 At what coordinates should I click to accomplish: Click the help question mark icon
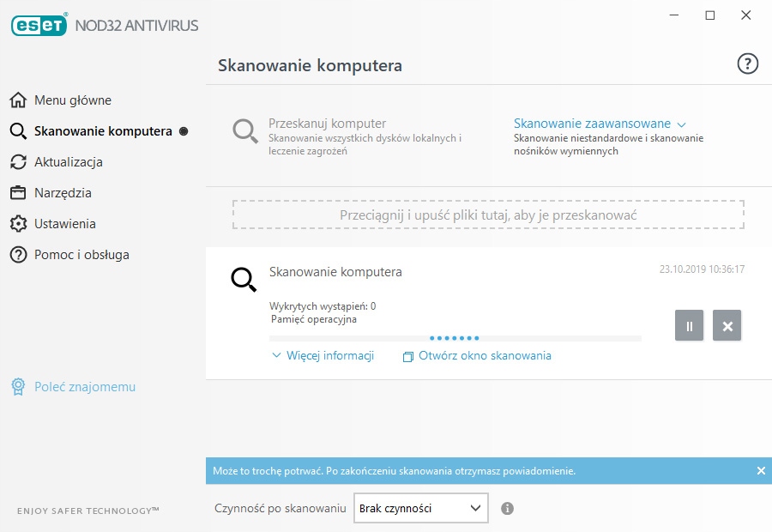748,63
